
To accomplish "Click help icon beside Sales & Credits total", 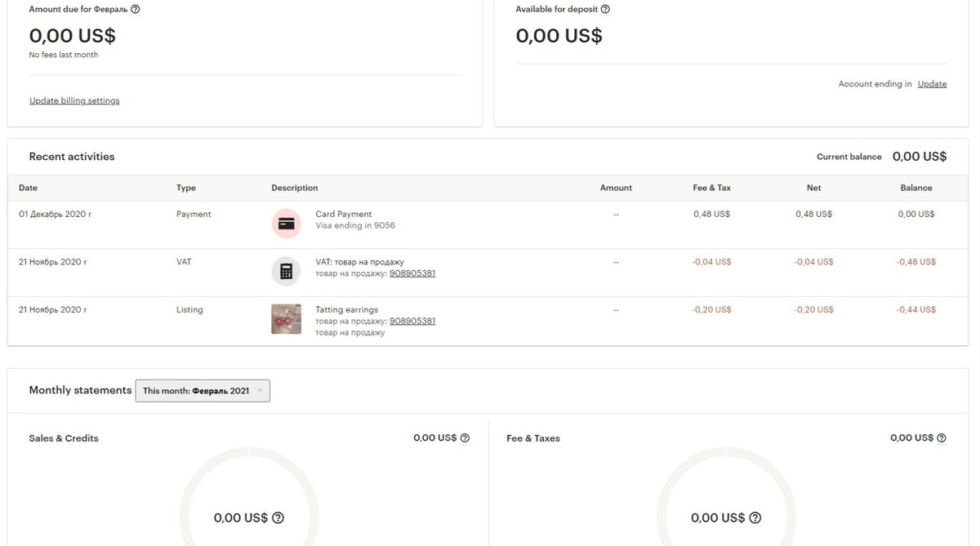I will tap(465, 438).
